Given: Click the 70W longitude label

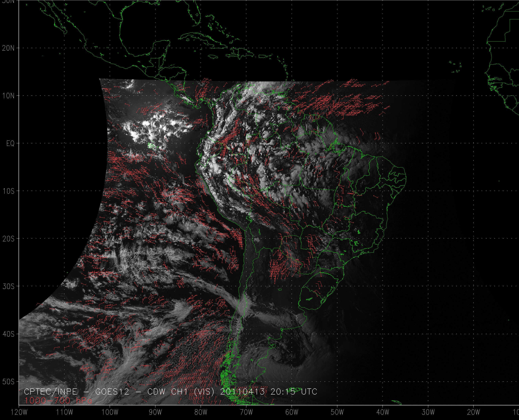Looking at the screenshot, I should point(246,412).
